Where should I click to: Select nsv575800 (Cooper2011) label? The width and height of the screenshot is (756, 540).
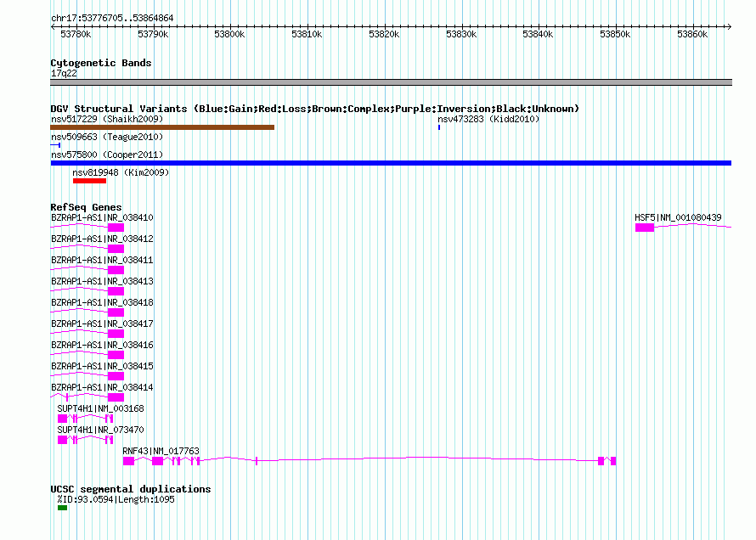tap(107, 155)
